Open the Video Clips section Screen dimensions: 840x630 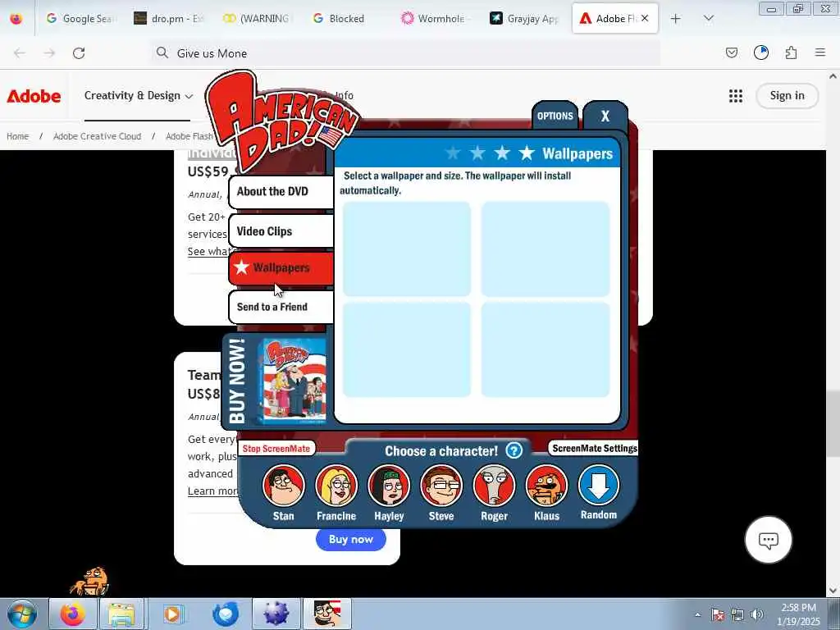tap(281, 231)
